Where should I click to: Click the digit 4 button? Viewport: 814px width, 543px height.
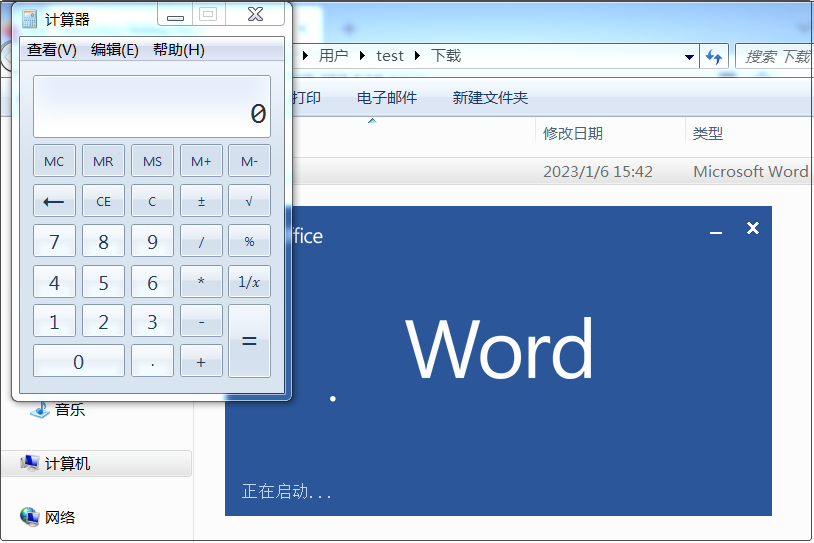(54, 281)
